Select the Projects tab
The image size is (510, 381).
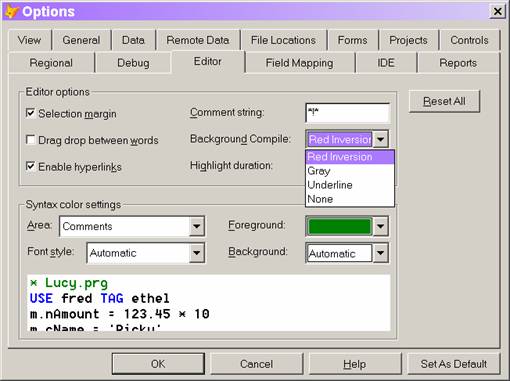pos(408,40)
